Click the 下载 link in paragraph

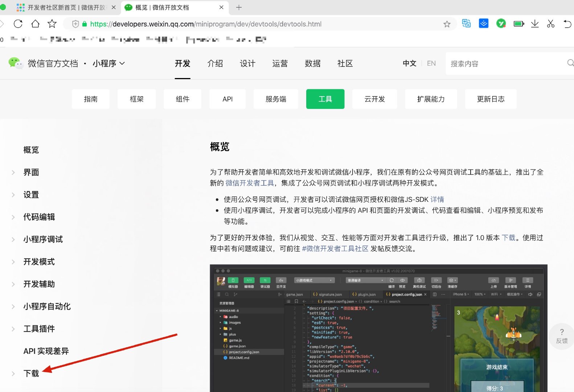coord(508,238)
